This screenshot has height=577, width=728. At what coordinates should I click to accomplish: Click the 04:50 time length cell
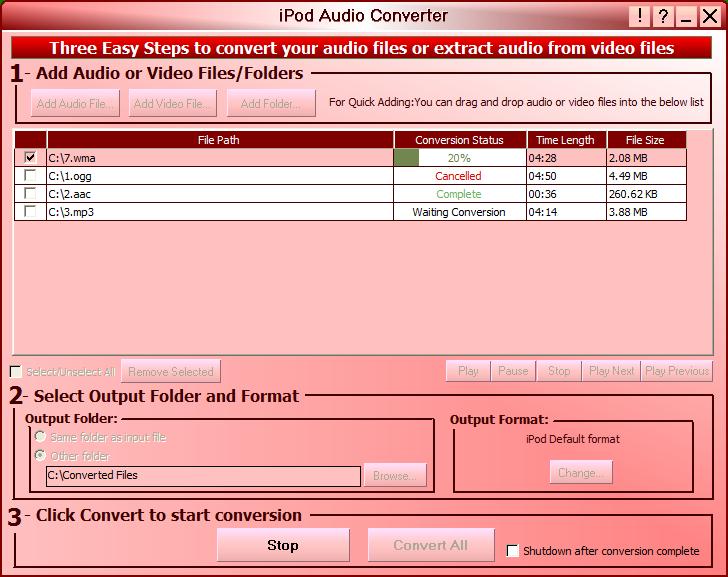[566, 176]
